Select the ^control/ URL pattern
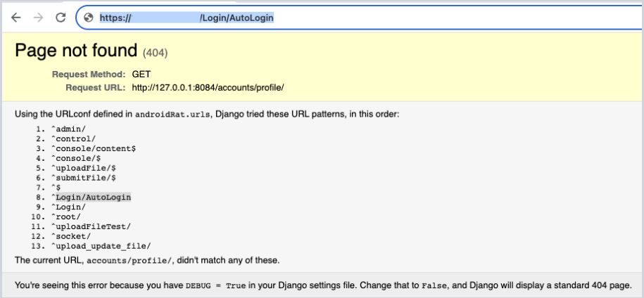644x298 pixels. [x=73, y=138]
